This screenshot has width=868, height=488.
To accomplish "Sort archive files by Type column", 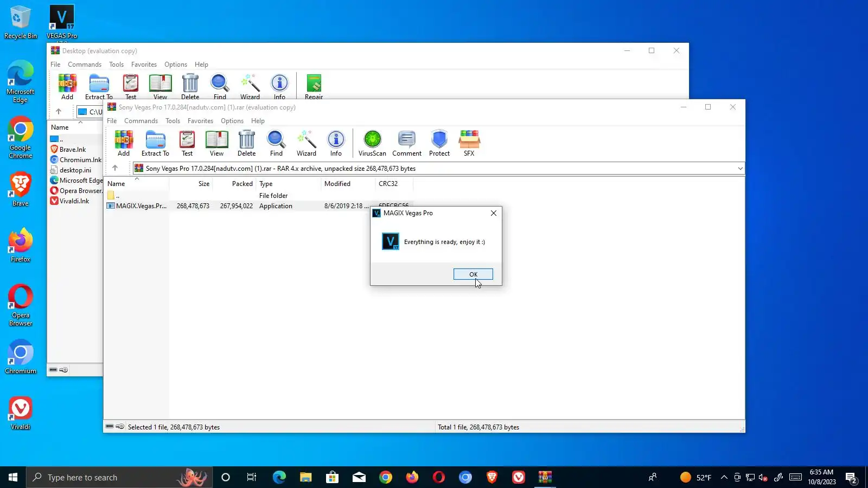I will [289, 184].
